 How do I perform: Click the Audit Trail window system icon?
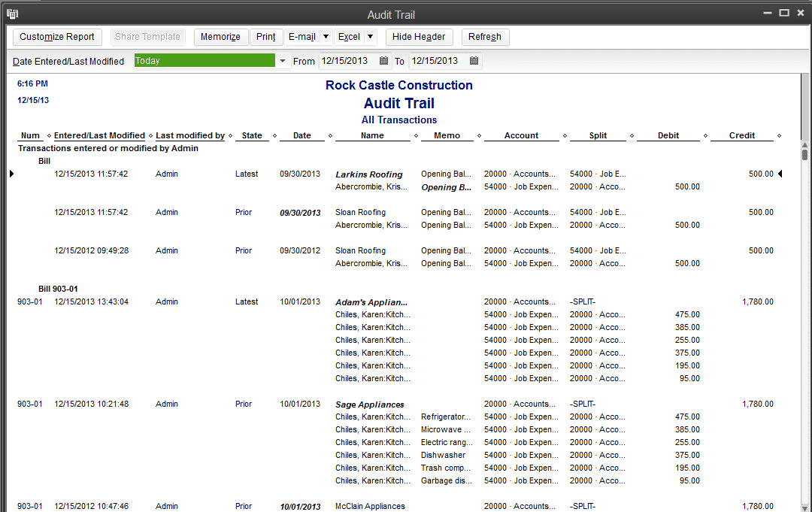click(12, 14)
